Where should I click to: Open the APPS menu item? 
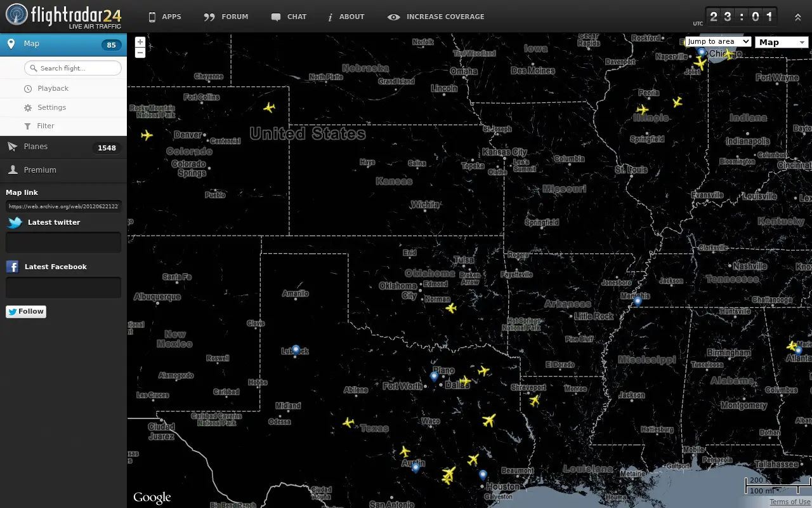[164, 17]
